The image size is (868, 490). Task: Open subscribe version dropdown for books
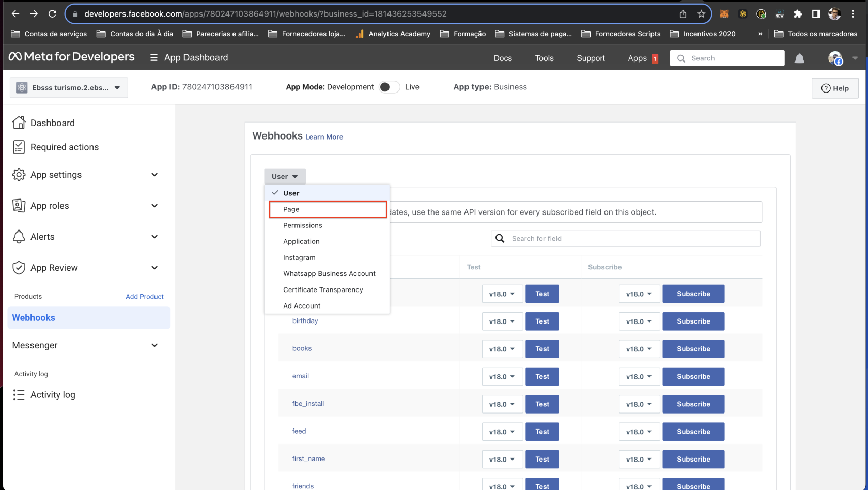(639, 349)
